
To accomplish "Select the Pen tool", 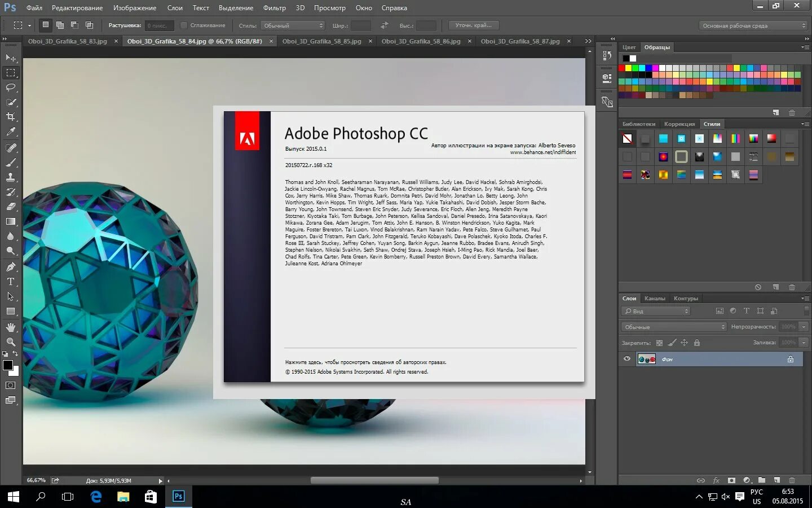I will click(11, 267).
